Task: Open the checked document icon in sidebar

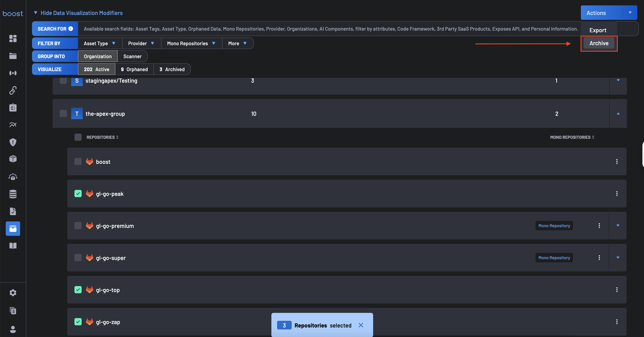Action: [x=13, y=211]
